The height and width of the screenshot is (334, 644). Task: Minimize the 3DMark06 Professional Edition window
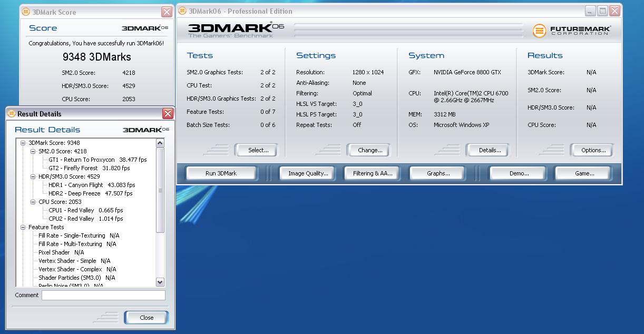click(x=590, y=11)
